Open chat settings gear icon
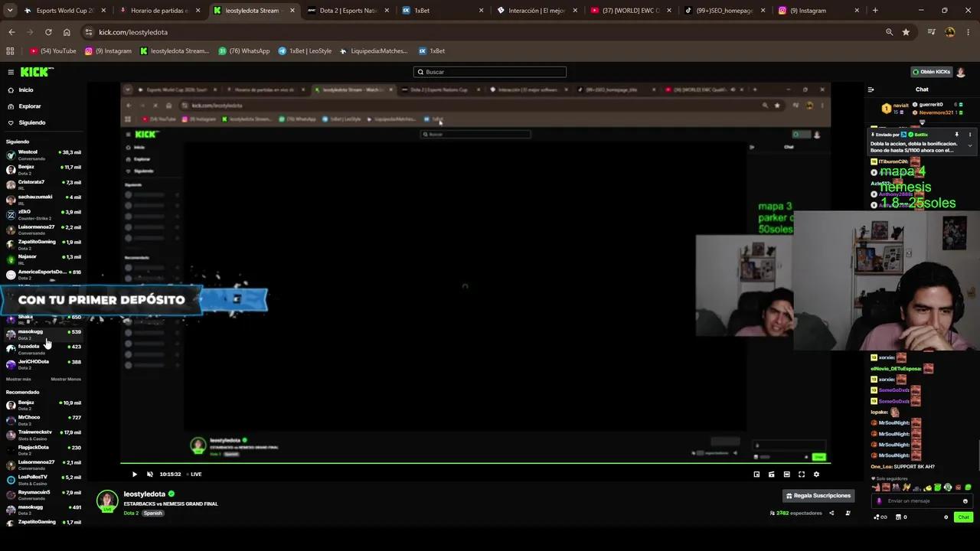980x551 pixels. pyautogui.click(x=946, y=517)
